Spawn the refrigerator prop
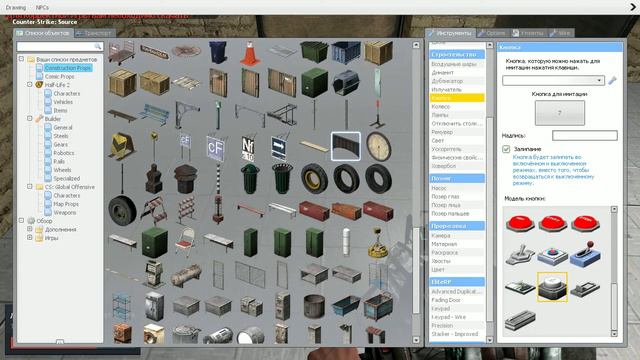 154,305
